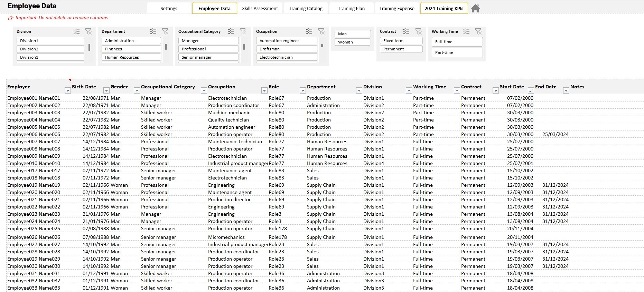The width and height of the screenshot is (644, 292).
Task: Open Birth Date column filter dropdown
Action: (x=106, y=90)
